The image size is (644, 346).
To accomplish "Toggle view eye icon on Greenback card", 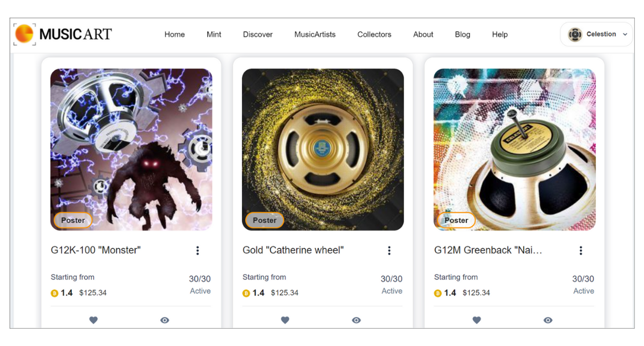I will pos(548,320).
